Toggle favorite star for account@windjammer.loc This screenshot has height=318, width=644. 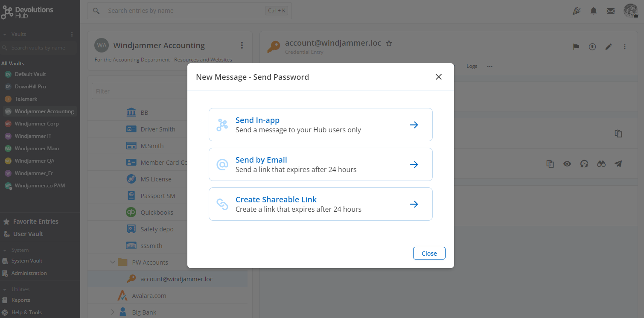389,43
